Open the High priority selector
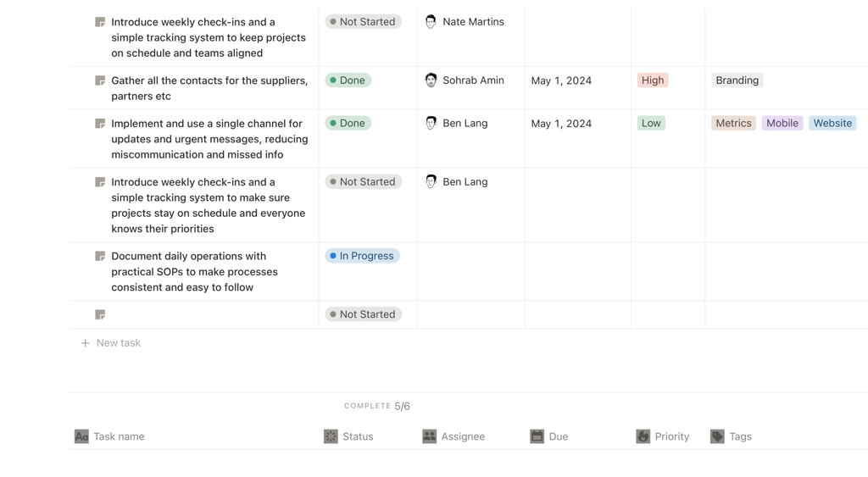 653,80
